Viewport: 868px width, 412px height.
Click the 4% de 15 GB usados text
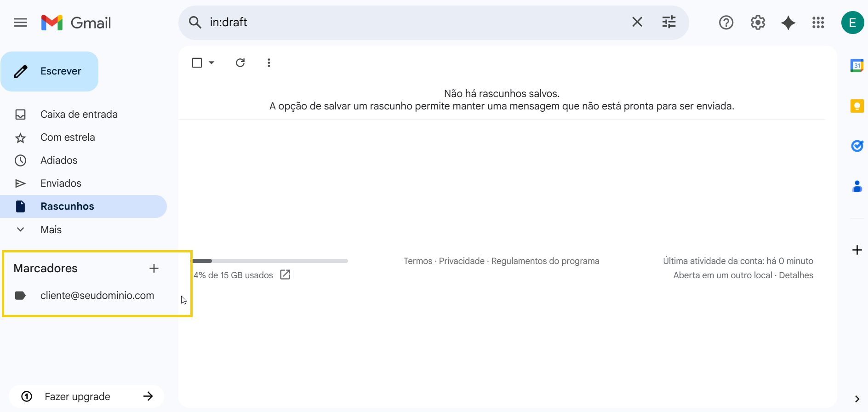click(234, 275)
